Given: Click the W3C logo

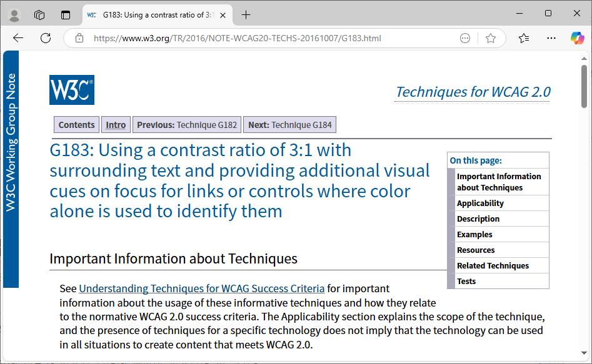Looking at the screenshot, I should pyautogui.click(x=72, y=90).
